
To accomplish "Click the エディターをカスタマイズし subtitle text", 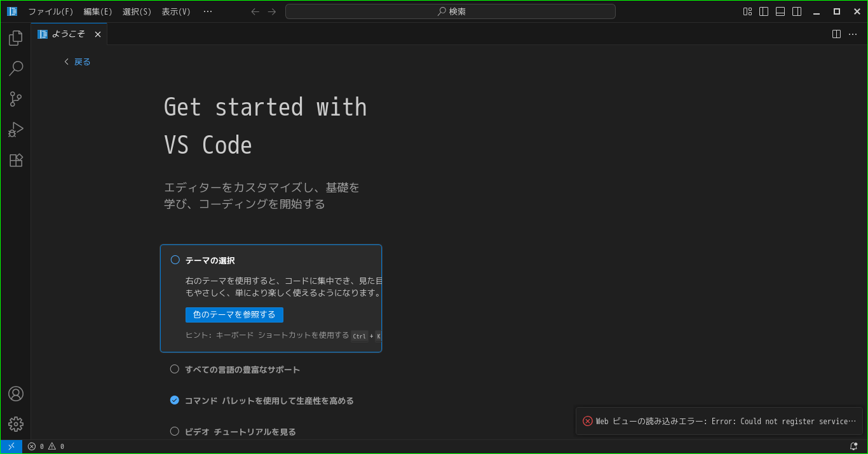I will (262, 196).
